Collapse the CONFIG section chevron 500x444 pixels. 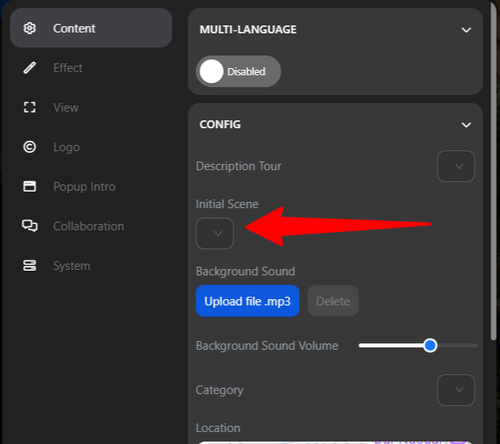point(466,125)
